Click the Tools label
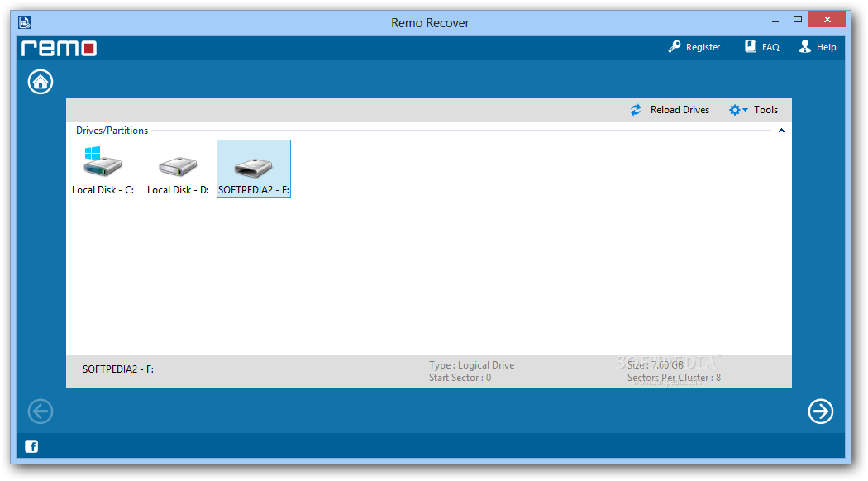The height and width of the screenshot is (481, 868). click(765, 110)
